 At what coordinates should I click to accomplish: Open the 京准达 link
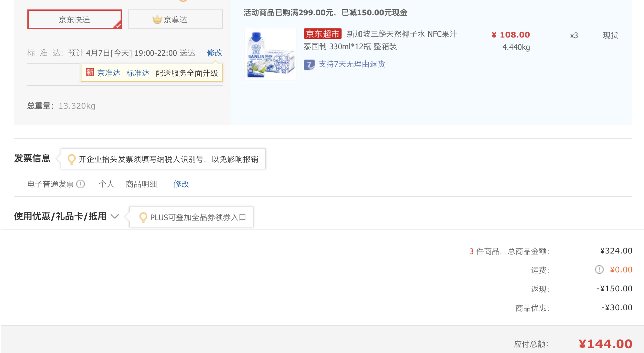coord(109,73)
